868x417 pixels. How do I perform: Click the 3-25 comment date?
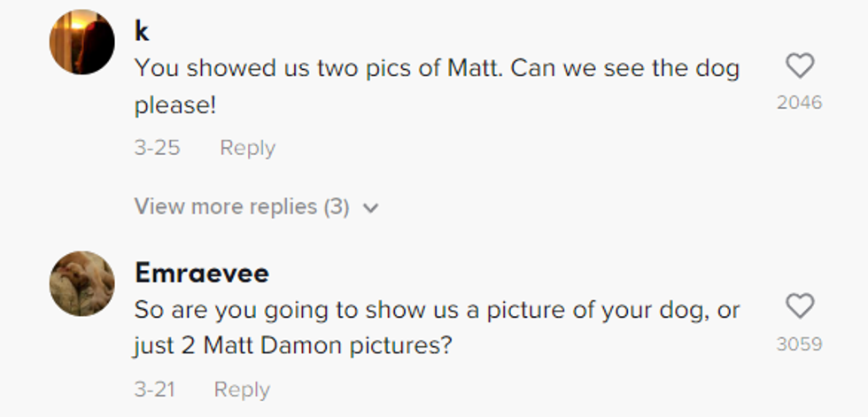(x=157, y=148)
